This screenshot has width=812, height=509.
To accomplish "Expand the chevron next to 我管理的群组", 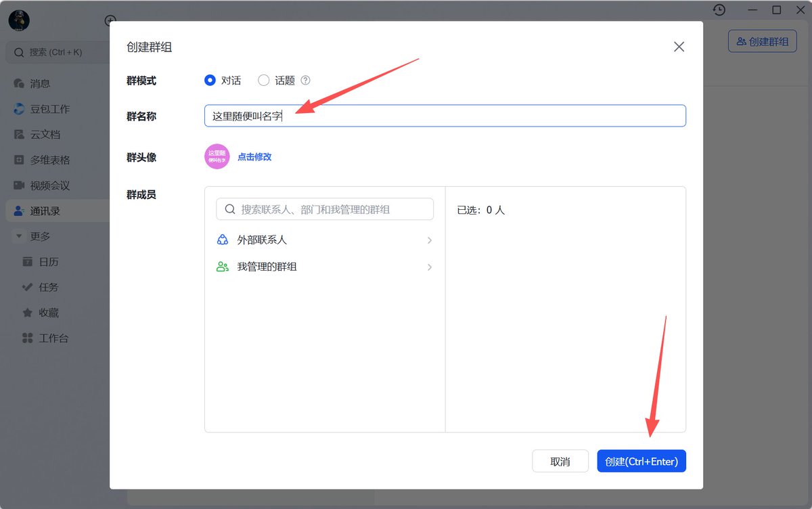I will (430, 267).
